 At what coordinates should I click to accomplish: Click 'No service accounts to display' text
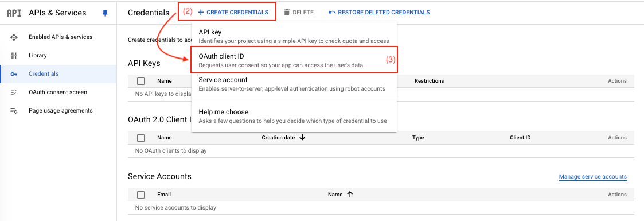175,207
